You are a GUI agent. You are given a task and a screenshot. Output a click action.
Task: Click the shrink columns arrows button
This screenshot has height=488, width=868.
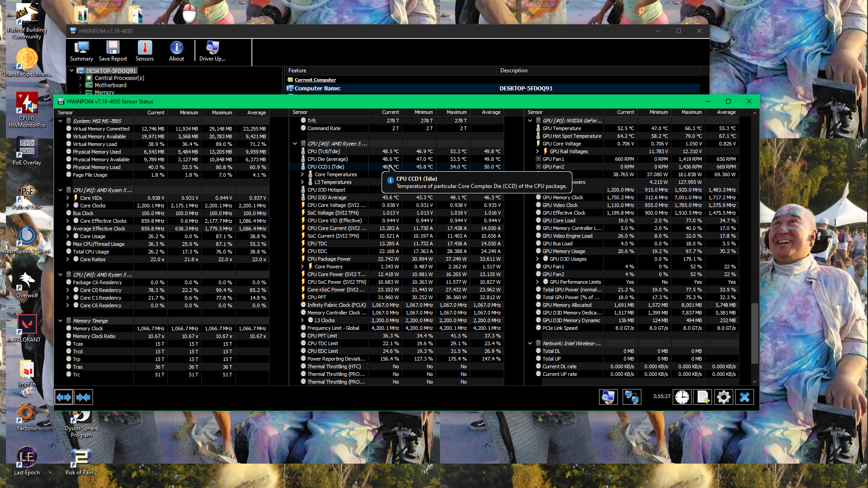(x=84, y=397)
